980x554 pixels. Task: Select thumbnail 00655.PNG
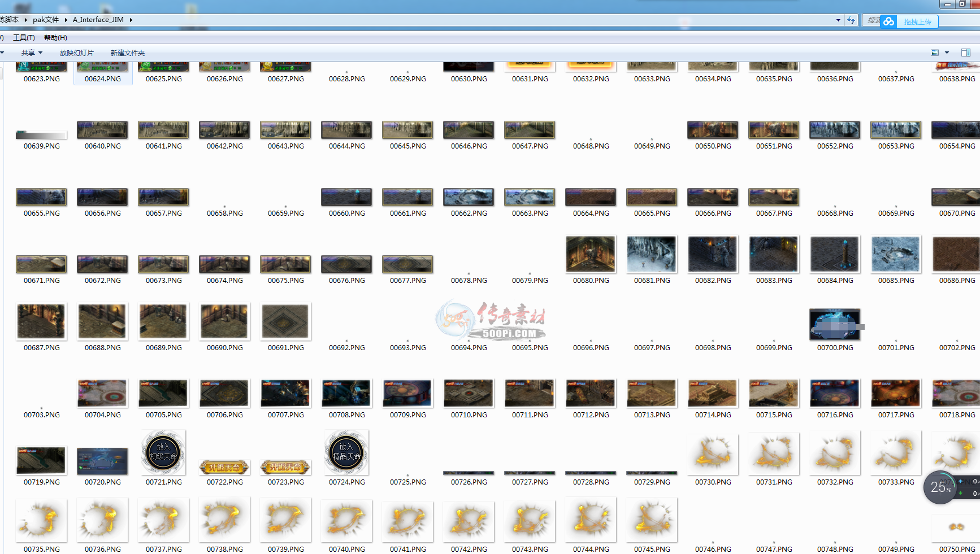[41, 197]
